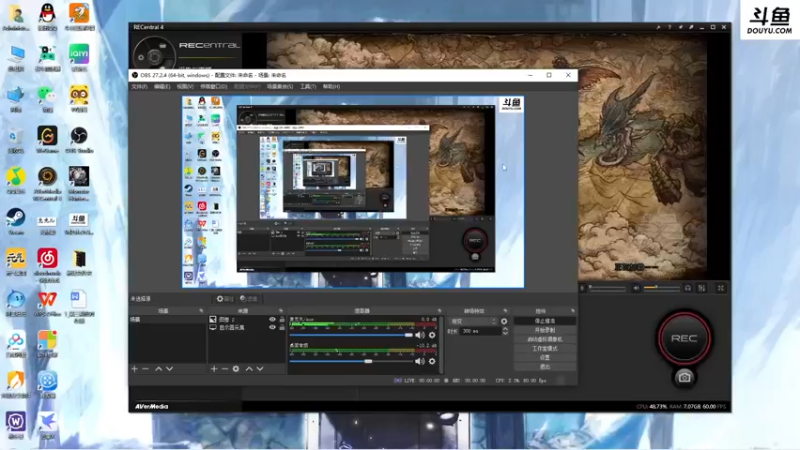Viewport: 800px width, 450px height.
Task: Move source up arrow in sources panel
Action: click(249, 368)
